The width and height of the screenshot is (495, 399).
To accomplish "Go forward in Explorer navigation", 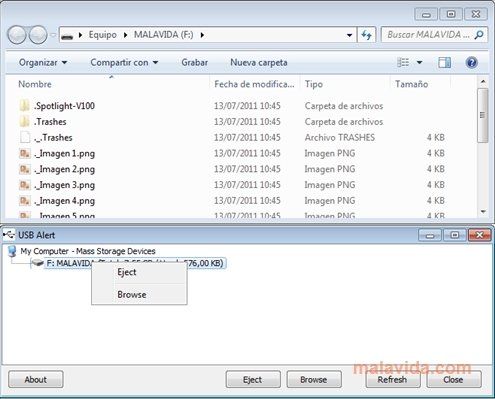I will (x=38, y=35).
